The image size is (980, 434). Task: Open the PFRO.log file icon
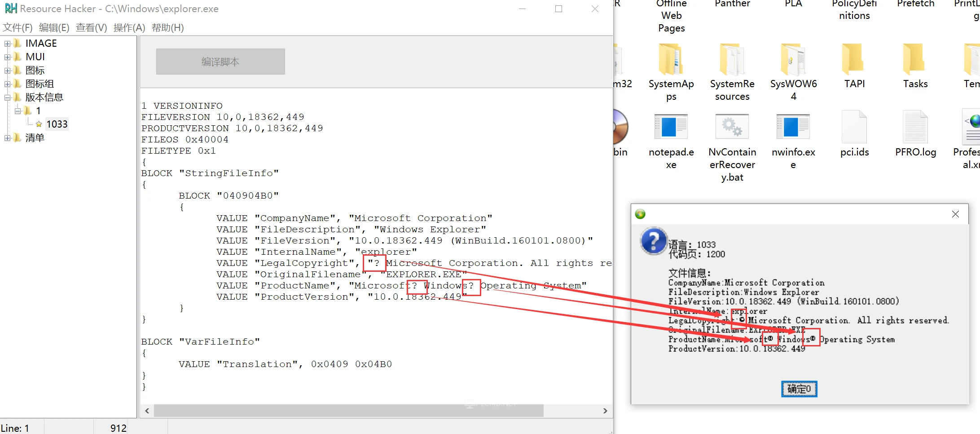coord(915,127)
